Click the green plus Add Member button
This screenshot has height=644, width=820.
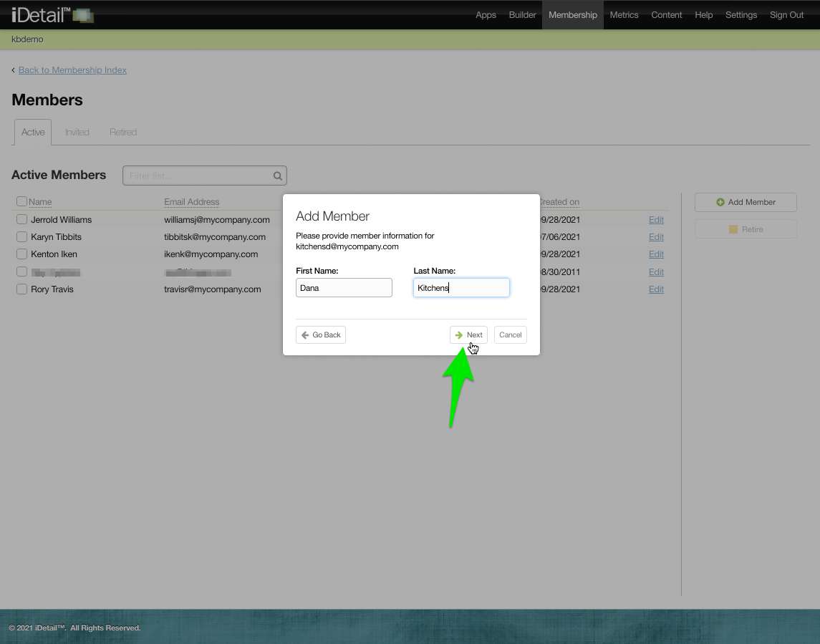pos(746,202)
